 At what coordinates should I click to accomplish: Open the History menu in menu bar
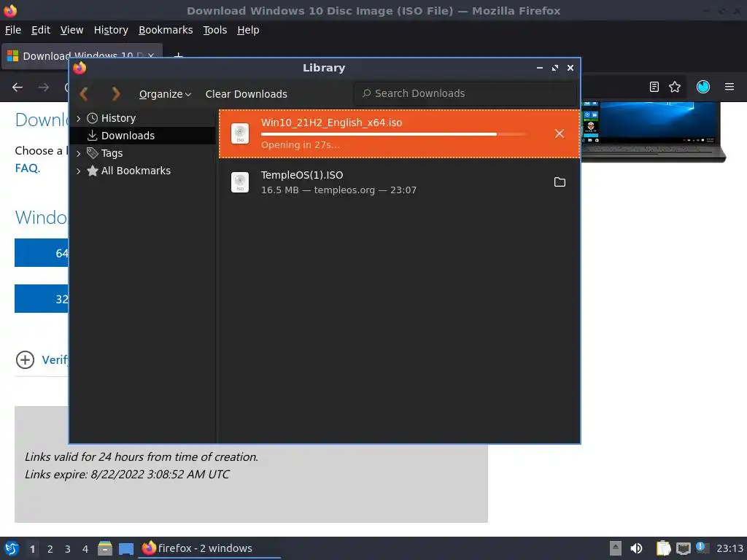111,30
